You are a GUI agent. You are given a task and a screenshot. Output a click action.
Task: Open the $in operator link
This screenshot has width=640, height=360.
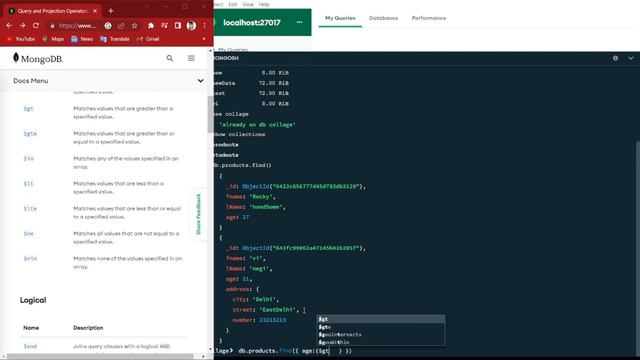click(28, 158)
